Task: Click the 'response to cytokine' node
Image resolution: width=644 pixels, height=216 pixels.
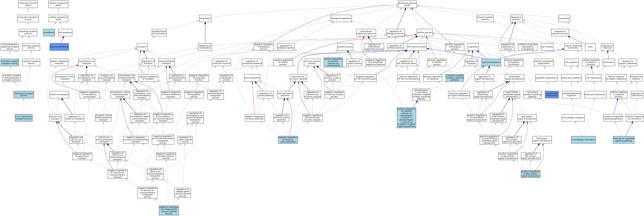Action: point(636,78)
